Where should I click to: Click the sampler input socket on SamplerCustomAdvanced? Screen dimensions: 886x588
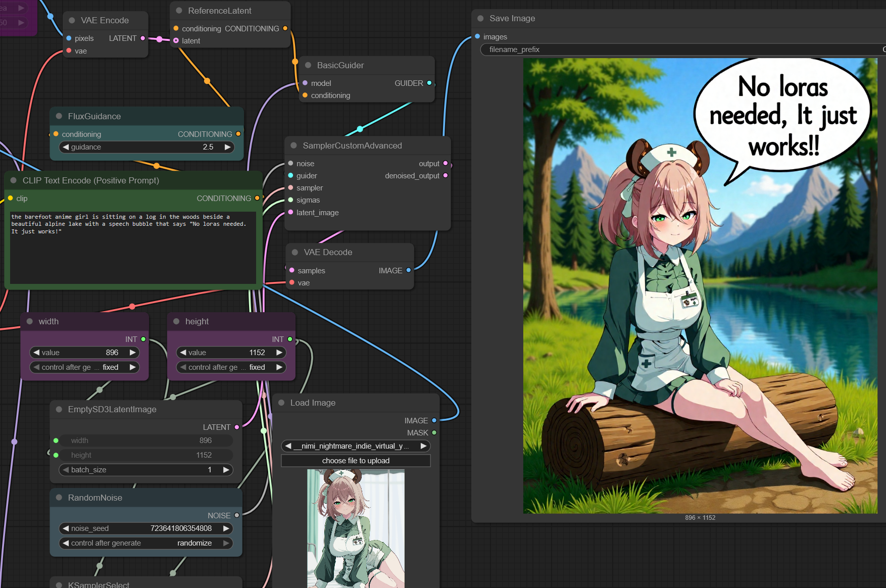(291, 188)
